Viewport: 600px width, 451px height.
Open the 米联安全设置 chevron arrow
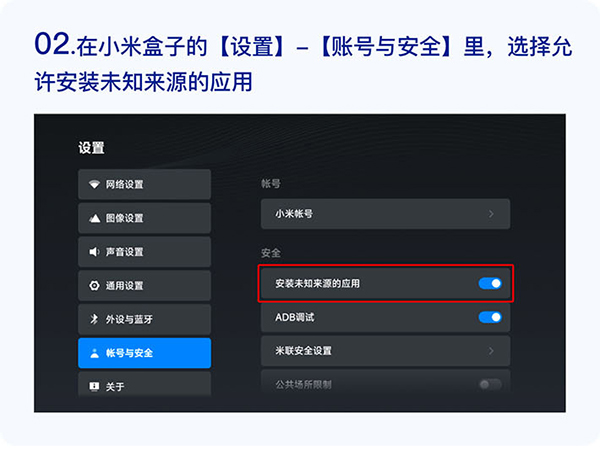491,351
